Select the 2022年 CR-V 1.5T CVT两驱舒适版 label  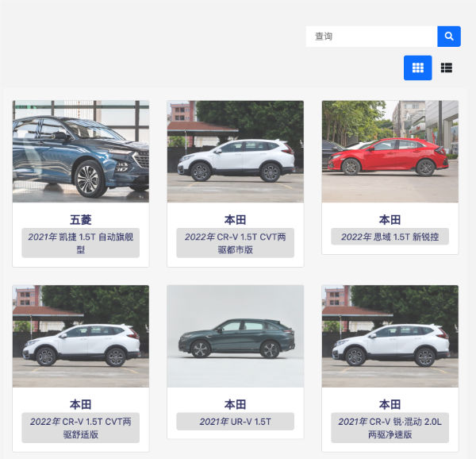pos(81,428)
